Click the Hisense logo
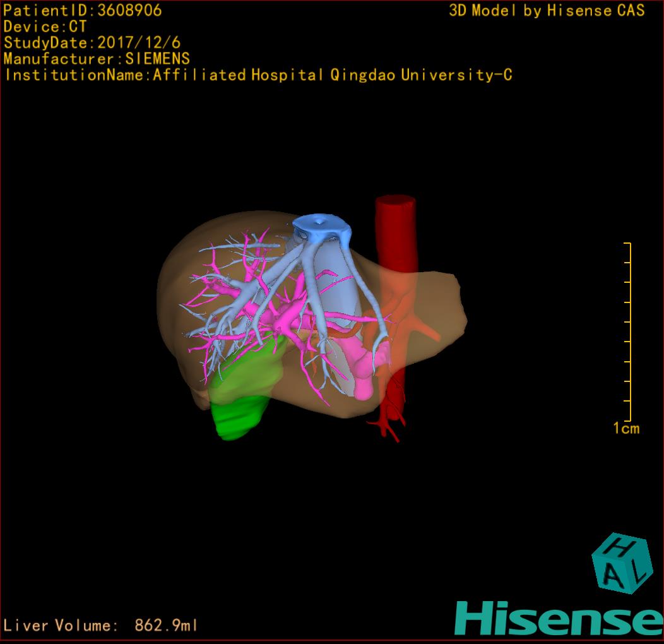Screen dimensions: 664x644 559,618
